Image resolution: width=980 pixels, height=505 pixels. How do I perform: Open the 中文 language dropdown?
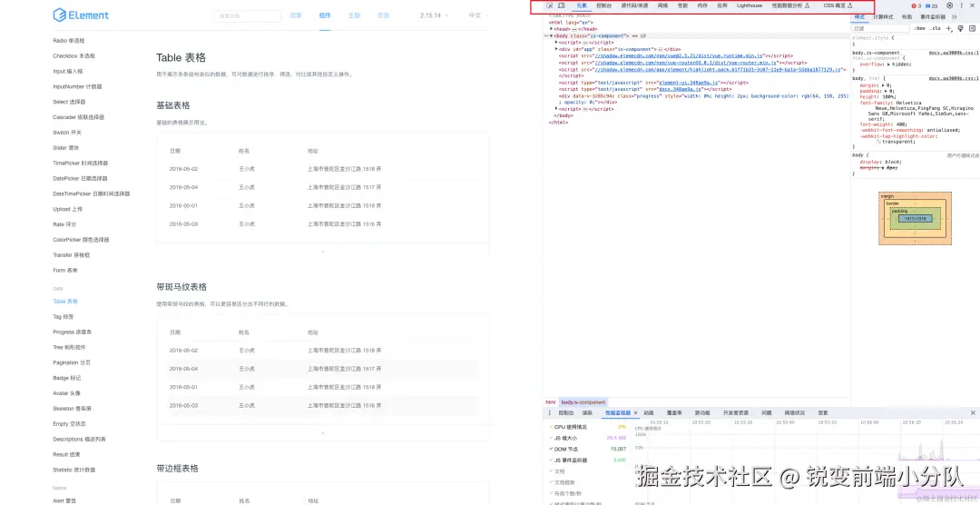click(479, 15)
